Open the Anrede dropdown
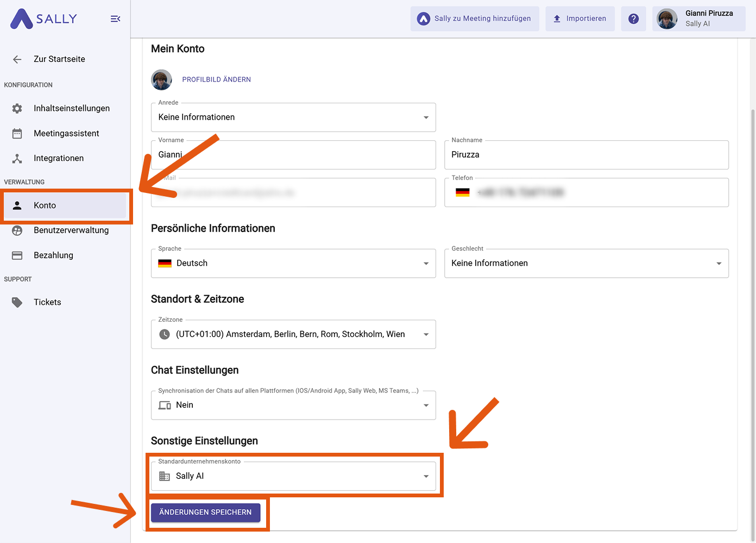The height and width of the screenshot is (543, 756). pyautogui.click(x=293, y=117)
